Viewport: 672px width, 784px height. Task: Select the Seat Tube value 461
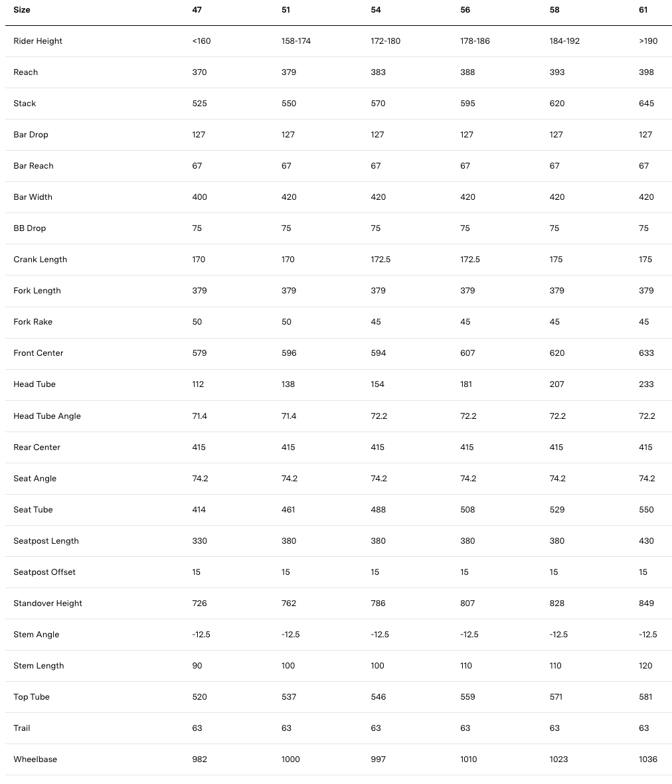[x=288, y=510]
